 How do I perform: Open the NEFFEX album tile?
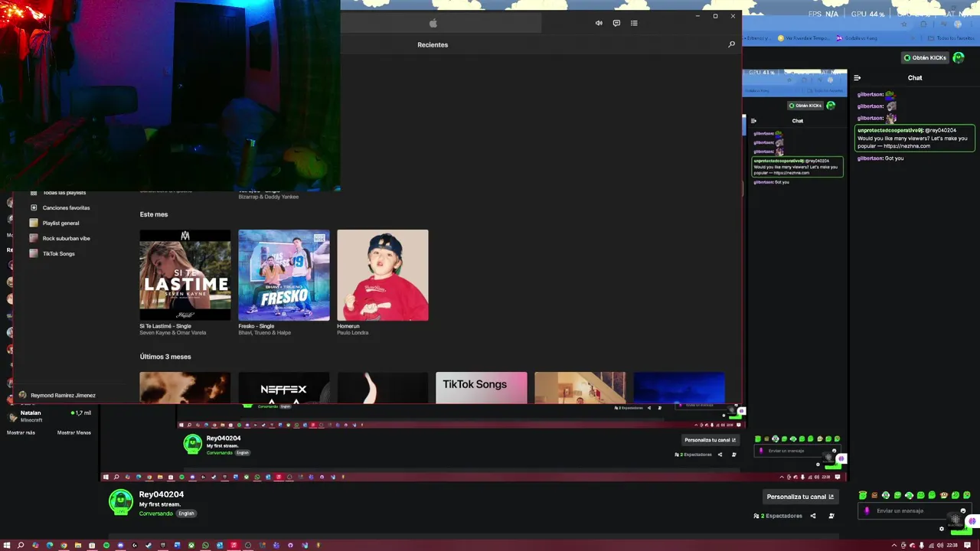(284, 387)
